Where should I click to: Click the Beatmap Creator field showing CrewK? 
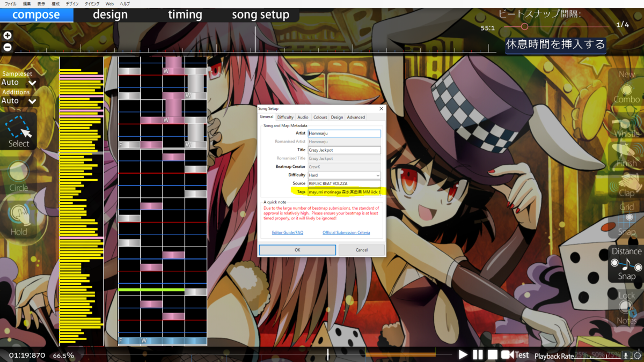[344, 167]
